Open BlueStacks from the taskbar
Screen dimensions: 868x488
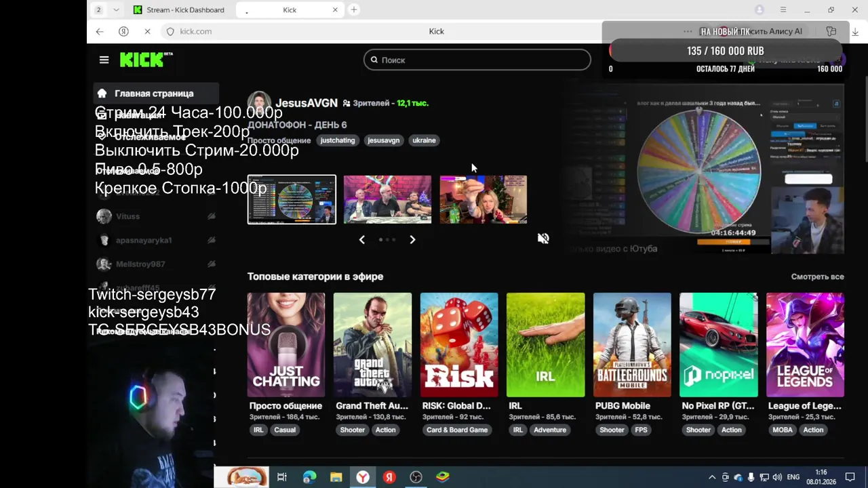(442, 477)
